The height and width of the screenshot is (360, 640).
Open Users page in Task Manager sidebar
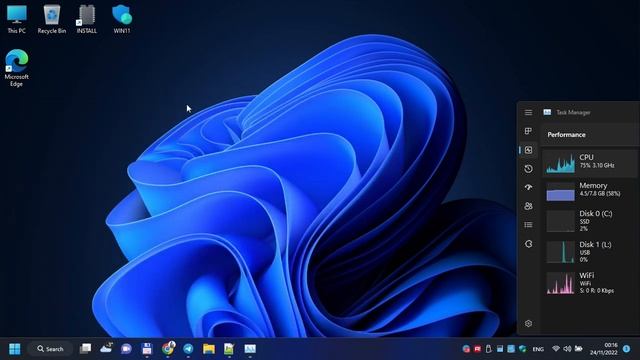pos(528,206)
